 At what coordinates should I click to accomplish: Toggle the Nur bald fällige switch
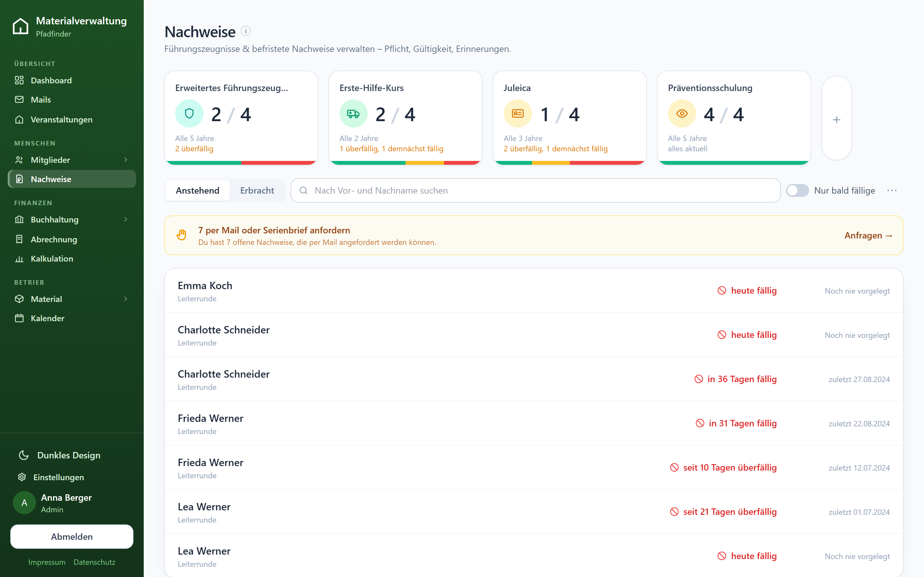click(797, 190)
